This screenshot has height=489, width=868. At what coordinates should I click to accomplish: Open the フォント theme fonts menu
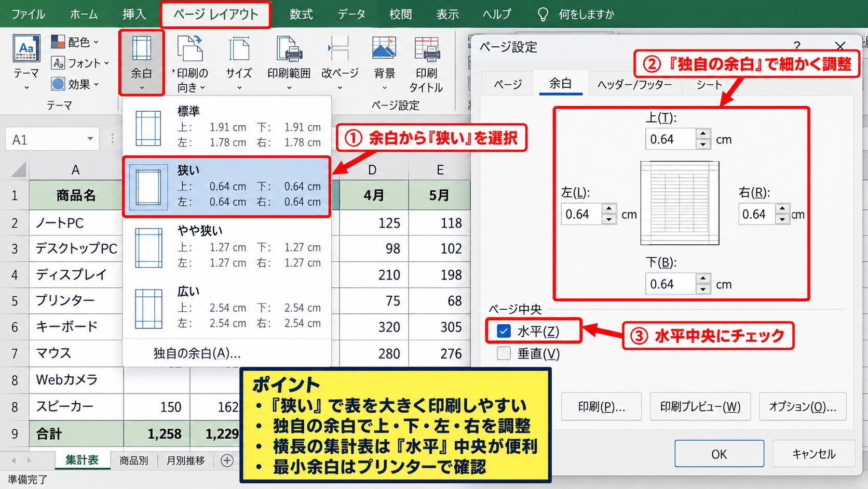click(80, 63)
